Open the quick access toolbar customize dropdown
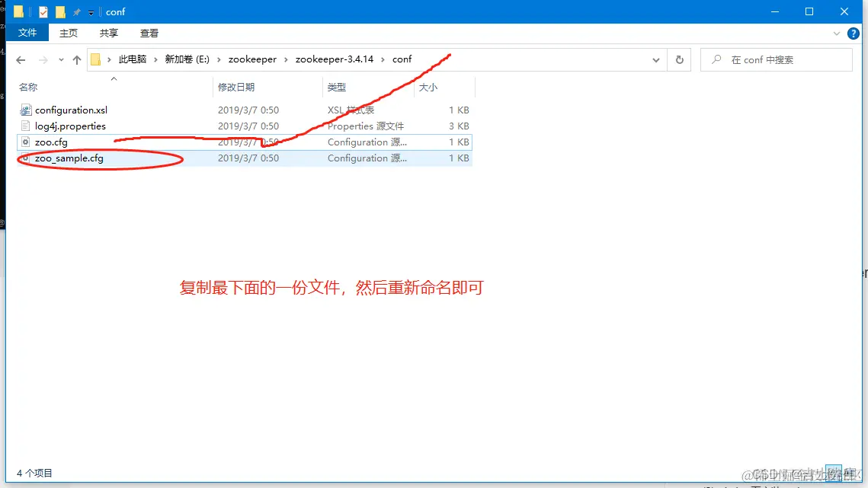 (91, 12)
